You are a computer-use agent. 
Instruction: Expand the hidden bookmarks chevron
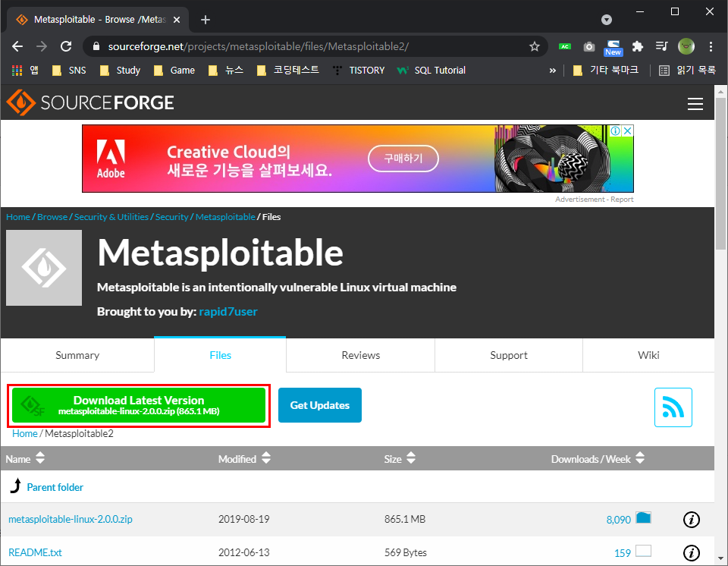(553, 70)
